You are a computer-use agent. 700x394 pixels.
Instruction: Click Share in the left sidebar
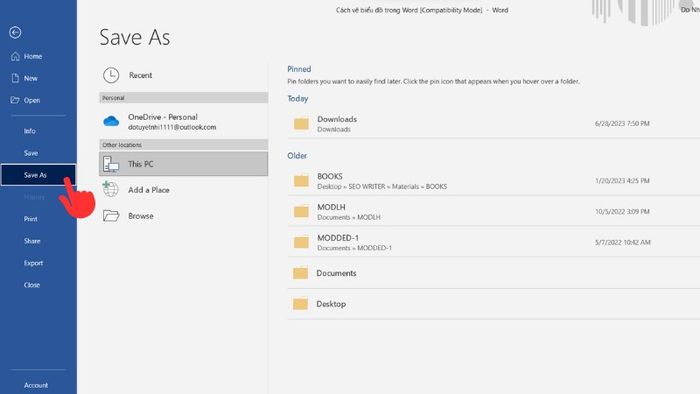(32, 241)
